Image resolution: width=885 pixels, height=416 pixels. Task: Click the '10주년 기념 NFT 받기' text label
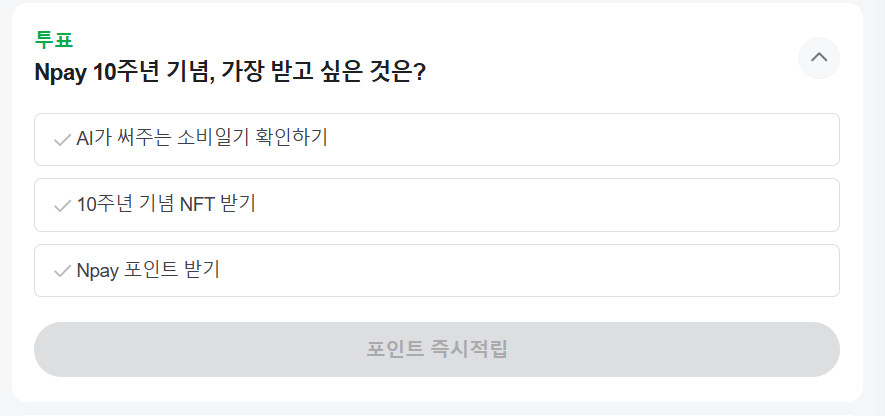[166, 204]
